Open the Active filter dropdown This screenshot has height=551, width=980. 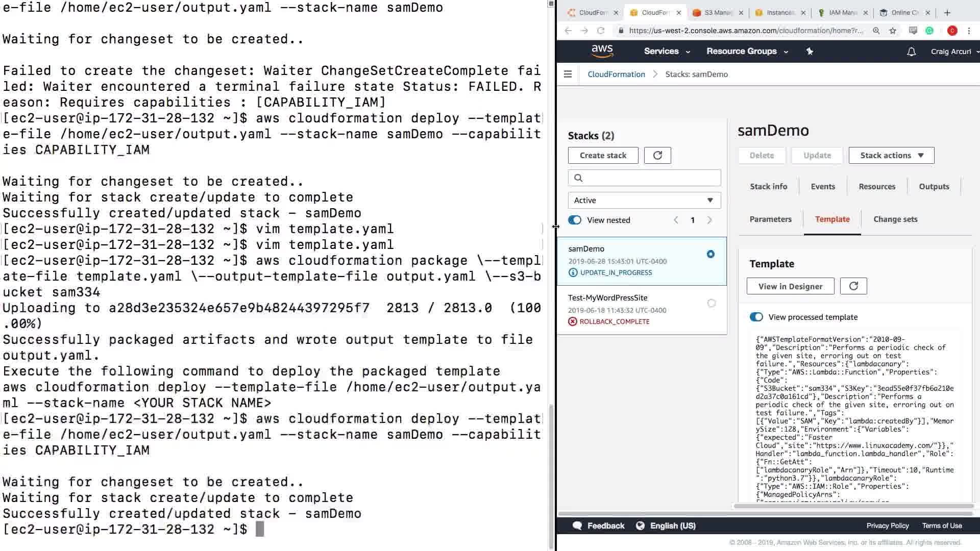(x=644, y=201)
